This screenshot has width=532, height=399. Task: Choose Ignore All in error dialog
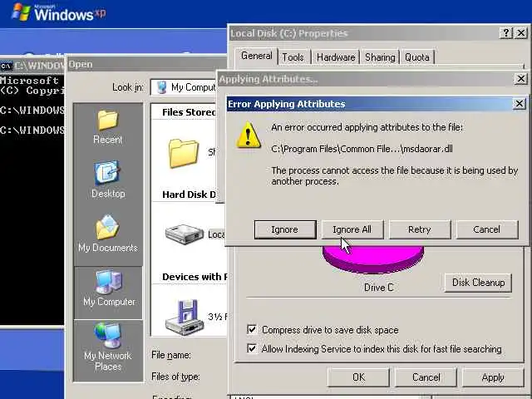coord(352,229)
